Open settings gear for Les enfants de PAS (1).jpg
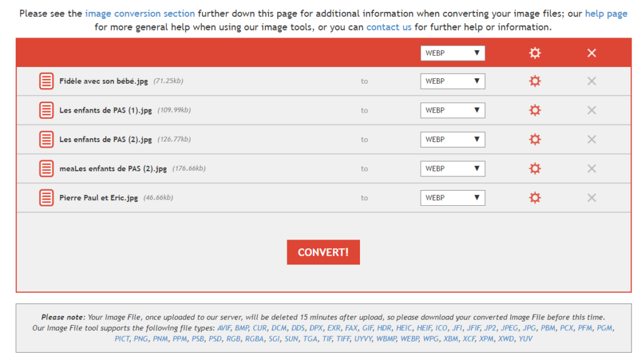 (535, 110)
